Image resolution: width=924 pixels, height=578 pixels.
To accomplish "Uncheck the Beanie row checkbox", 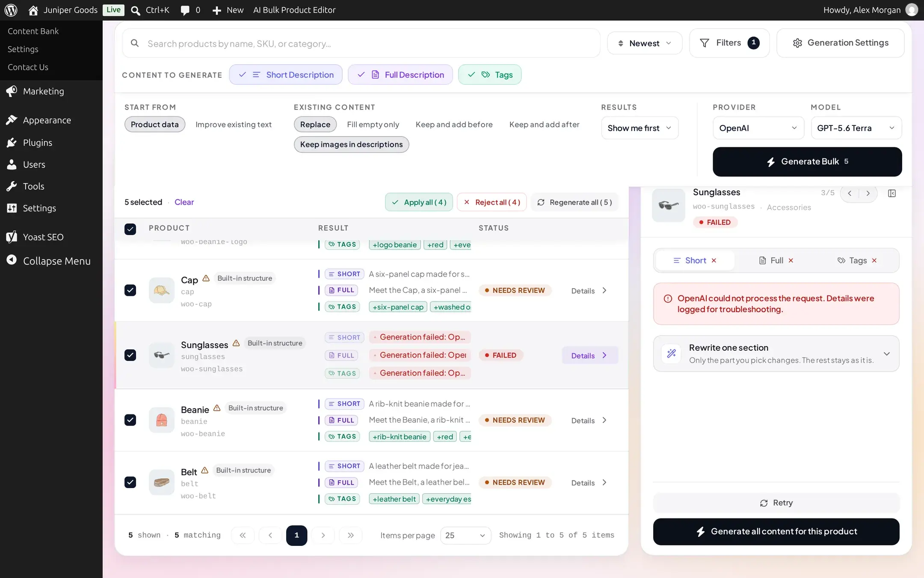I will coord(130,420).
